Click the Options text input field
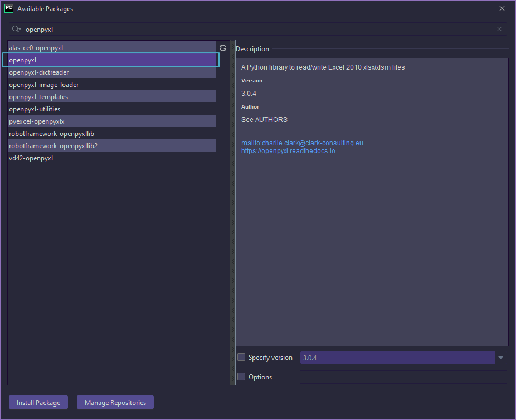Image resolution: width=516 pixels, height=420 pixels. [403, 377]
